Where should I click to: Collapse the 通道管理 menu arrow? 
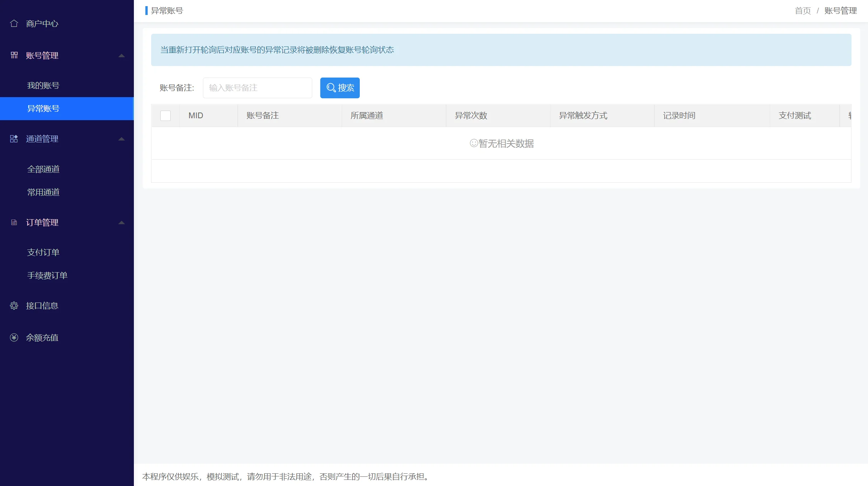(x=122, y=139)
